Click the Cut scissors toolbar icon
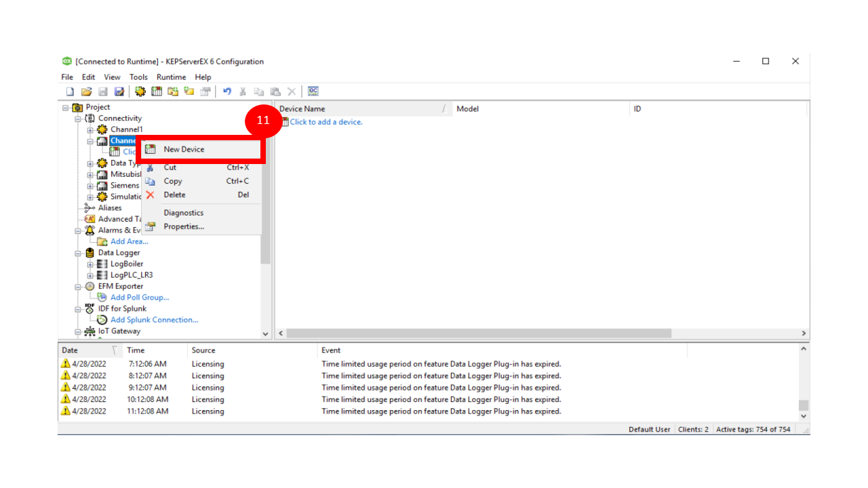868x488 pixels. (x=243, y=91)
